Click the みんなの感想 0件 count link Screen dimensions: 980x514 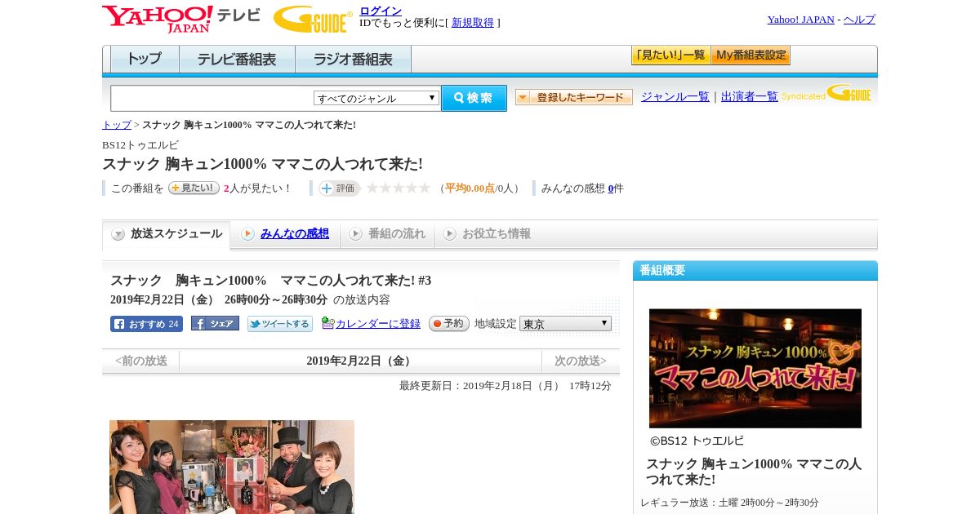tap(611, 188)
